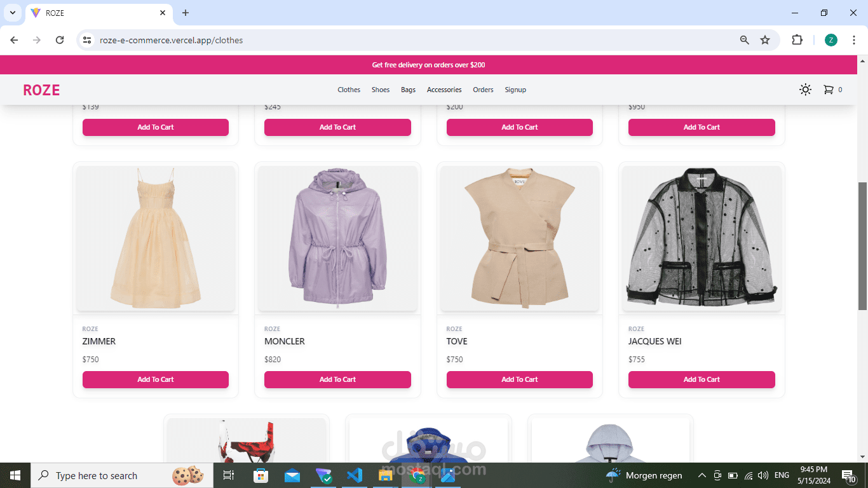
Task: Open Microsoft Store from the taskbar
Action: pos(261,475)
